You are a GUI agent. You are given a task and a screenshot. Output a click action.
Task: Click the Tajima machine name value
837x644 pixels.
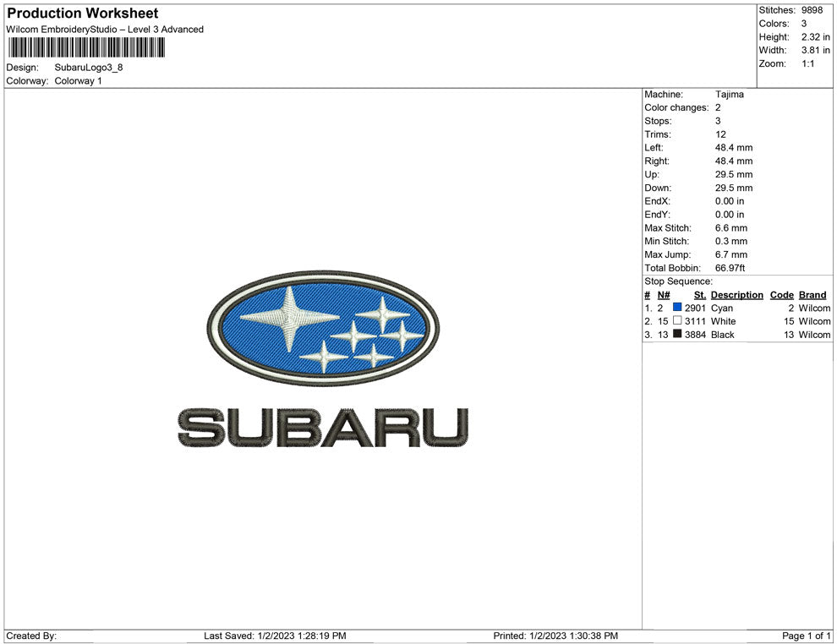[730, 94]
